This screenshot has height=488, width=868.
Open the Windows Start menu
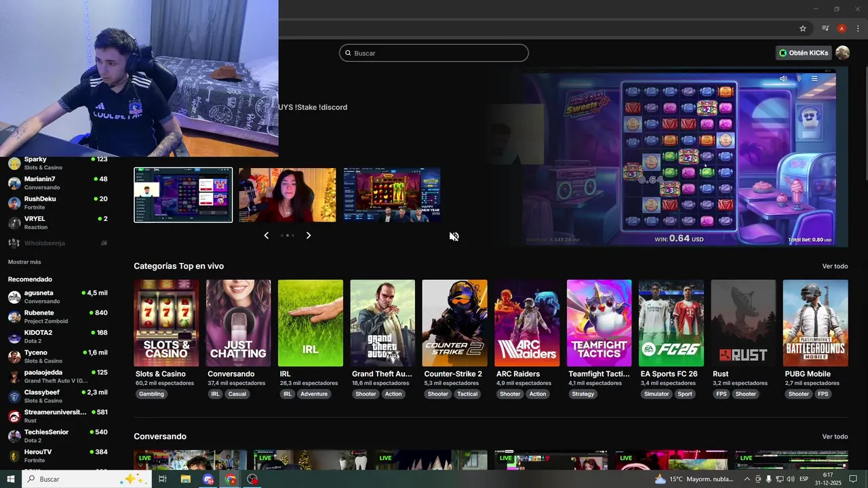click(10, 479)
